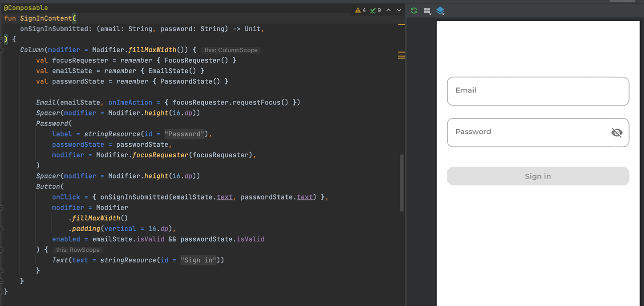This screenshot has width=644, height=306.
Task: Click the onClick parameter name
Action: click(x=66, y=197)
